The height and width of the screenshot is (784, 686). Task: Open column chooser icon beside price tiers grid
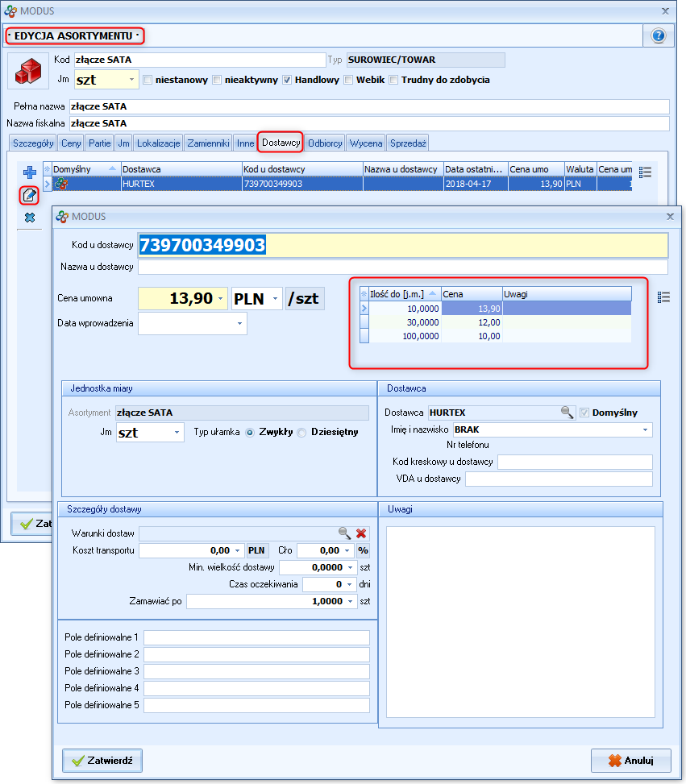pos(663,297)
